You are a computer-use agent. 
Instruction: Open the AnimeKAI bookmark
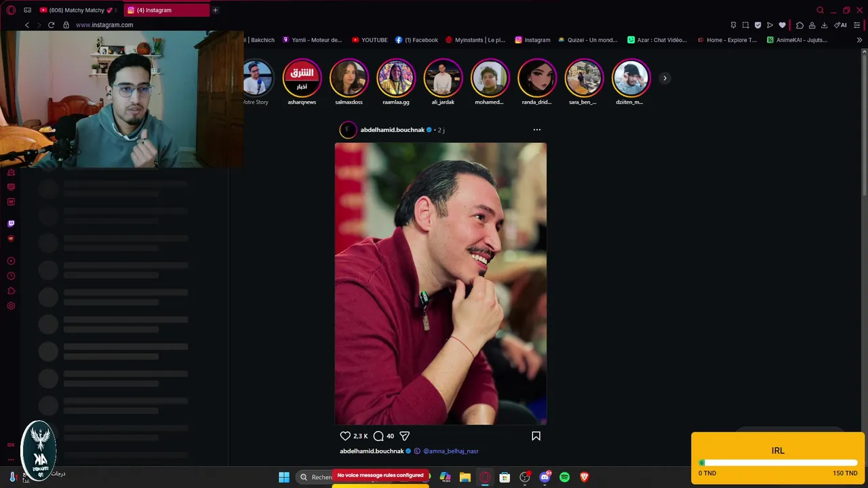click(797, 40)
